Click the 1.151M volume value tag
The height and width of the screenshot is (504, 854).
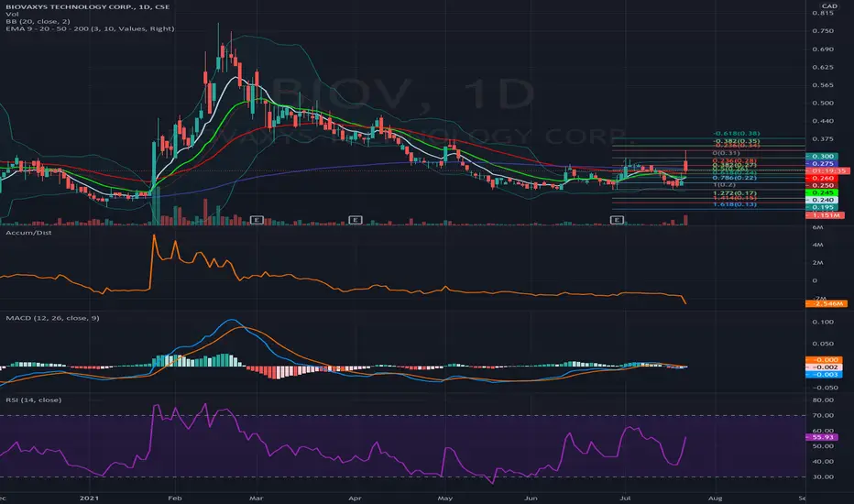tap(825, 215)
